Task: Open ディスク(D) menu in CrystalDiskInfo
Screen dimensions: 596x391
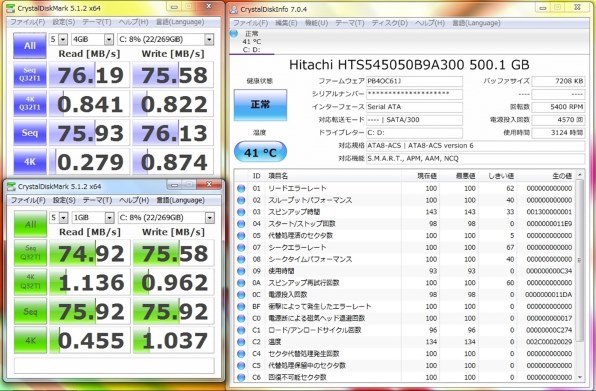Action: [390, 23]
